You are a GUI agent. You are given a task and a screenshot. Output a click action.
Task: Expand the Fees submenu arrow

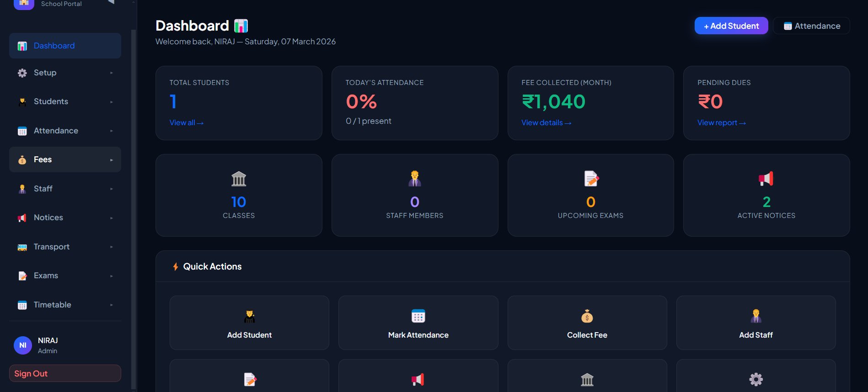111,160
